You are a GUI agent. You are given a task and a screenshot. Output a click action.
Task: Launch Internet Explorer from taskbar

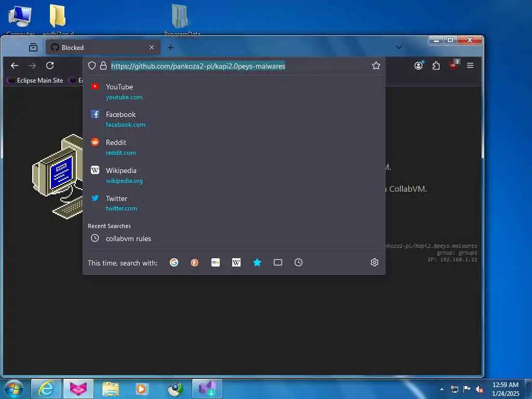[46, 389]
